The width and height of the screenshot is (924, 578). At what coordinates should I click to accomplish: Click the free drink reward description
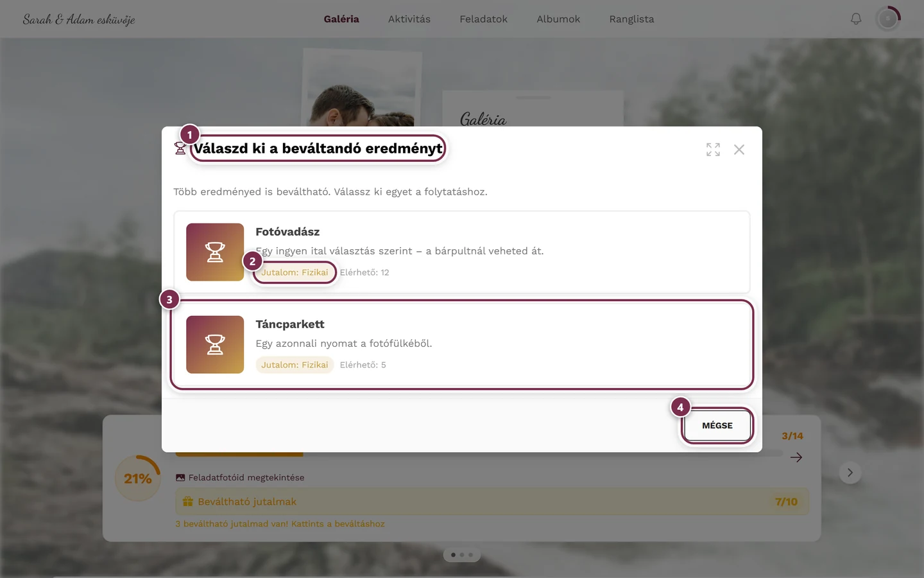point(400,251)
